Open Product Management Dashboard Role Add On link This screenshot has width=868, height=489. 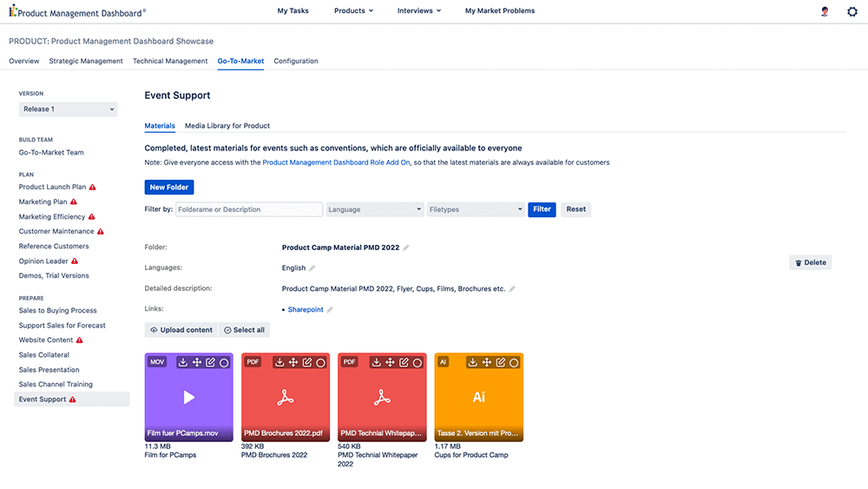336,162
